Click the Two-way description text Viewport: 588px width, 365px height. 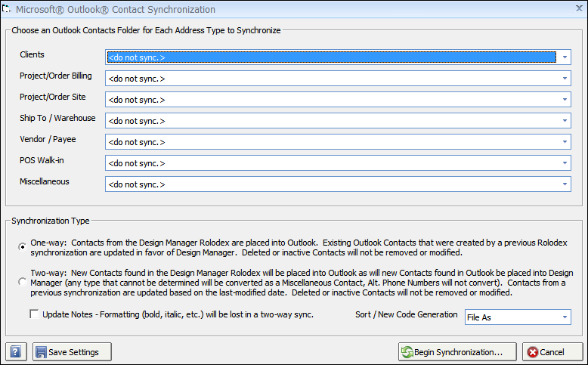[x=302, y=283]
